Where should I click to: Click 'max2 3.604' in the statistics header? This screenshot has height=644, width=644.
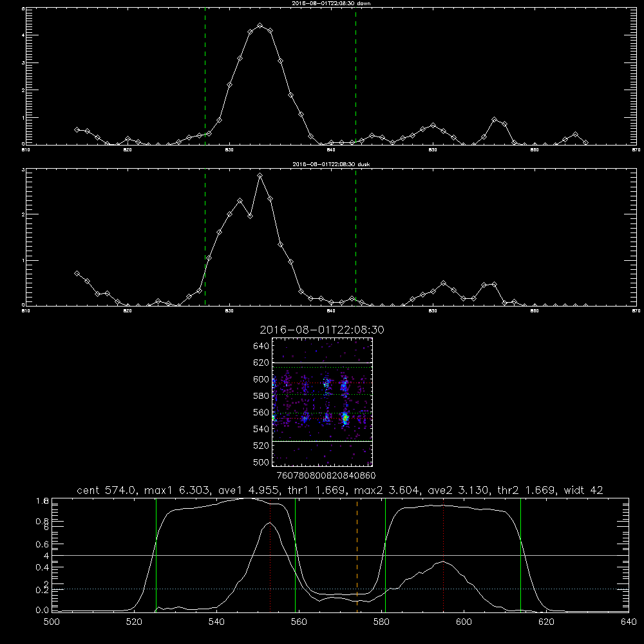tap(386, 490)
